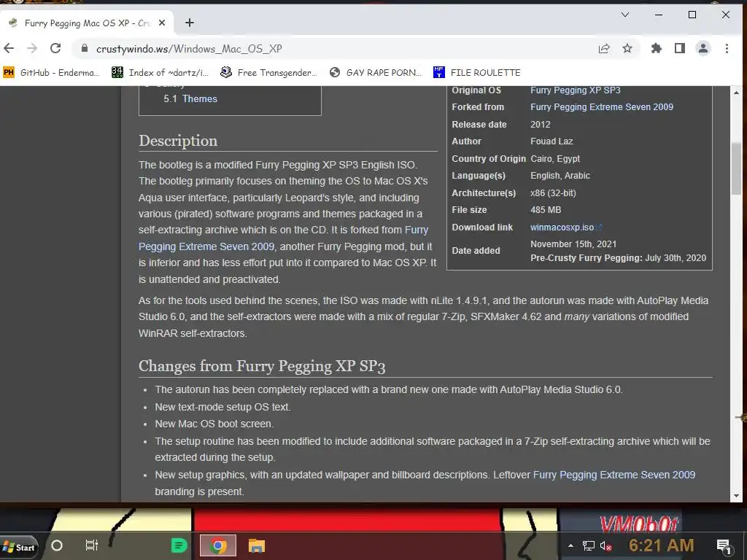Open the Chrome three-dot menu
747x560 pixels.
(727, 48)
